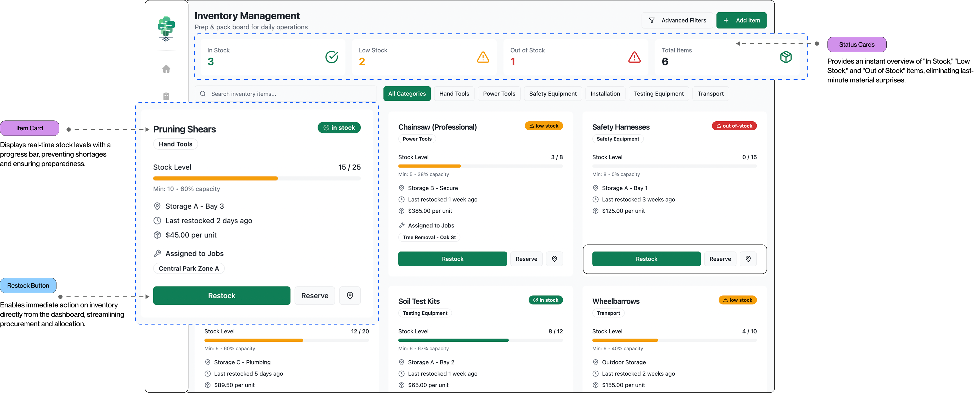
Task: Open Advanced Filters
Action: 677,21
